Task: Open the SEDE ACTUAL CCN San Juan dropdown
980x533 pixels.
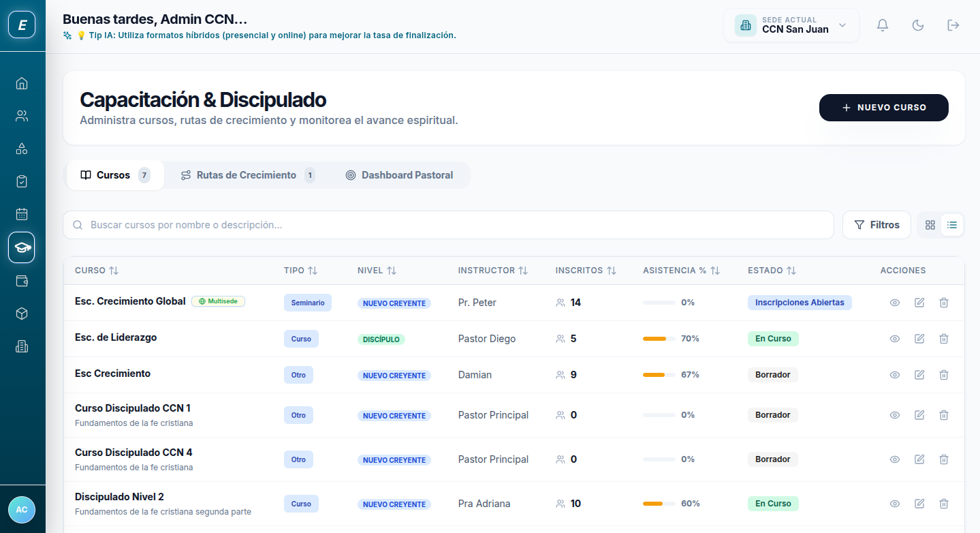Action: (791, 25)
